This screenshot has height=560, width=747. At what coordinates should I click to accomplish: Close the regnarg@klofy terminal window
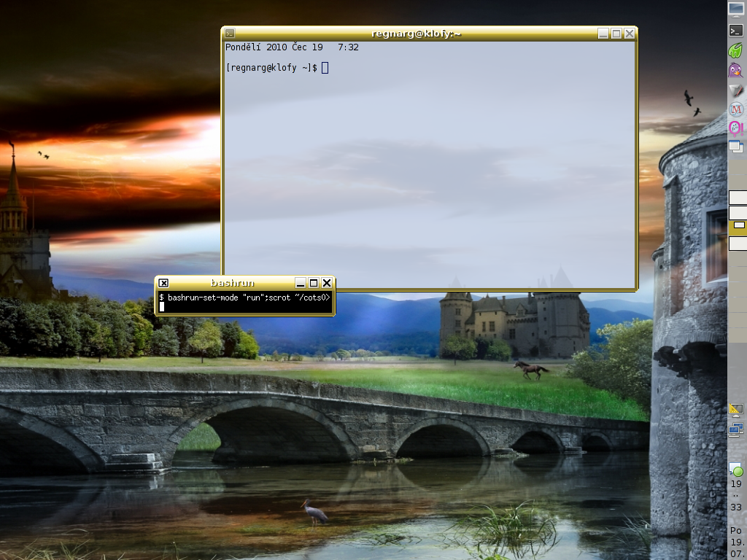click(x=630, y=34)
